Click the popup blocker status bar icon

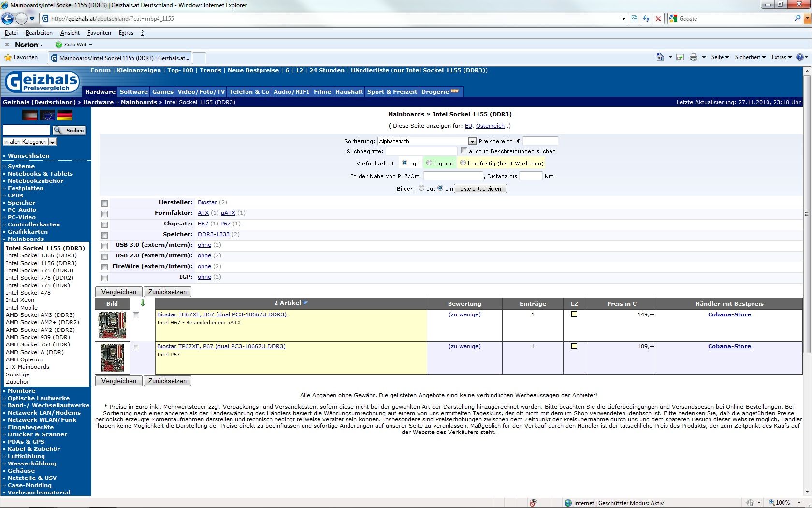tap(533, 503)
